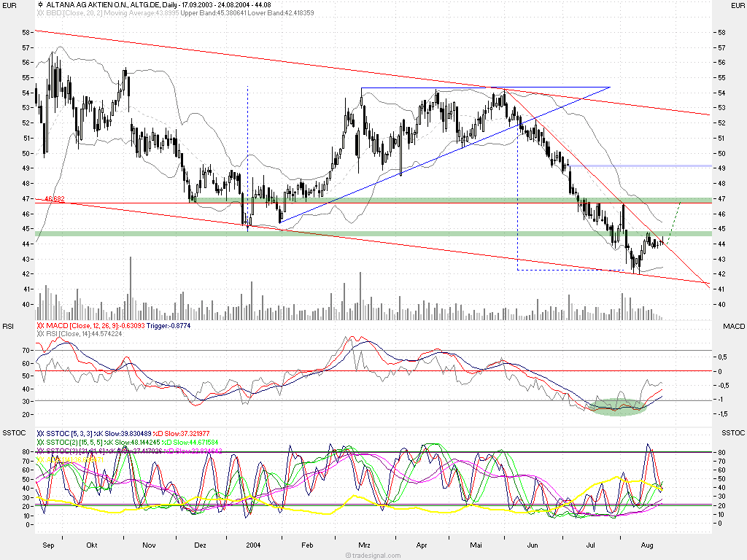Image resolution: width=747 pixels, height=560 pixels.
Task: Select the RSI [Close, 14] legend text
Action: [84, 334]
